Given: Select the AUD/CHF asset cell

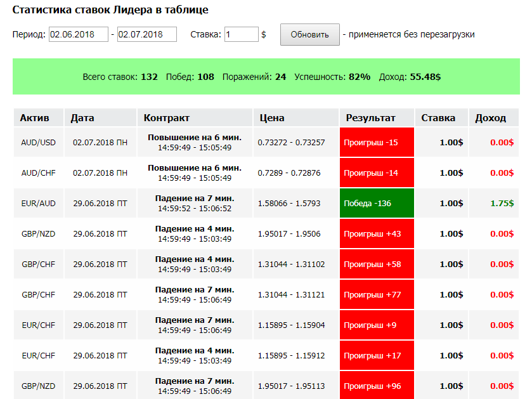Looking at the screenshot, I should tap(39, 173).
